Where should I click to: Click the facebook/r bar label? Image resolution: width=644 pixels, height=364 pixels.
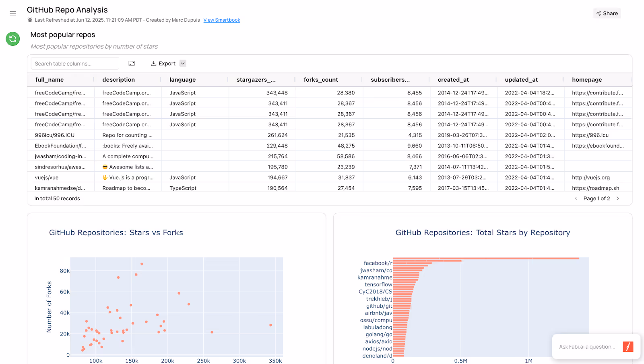pos(378,263)
